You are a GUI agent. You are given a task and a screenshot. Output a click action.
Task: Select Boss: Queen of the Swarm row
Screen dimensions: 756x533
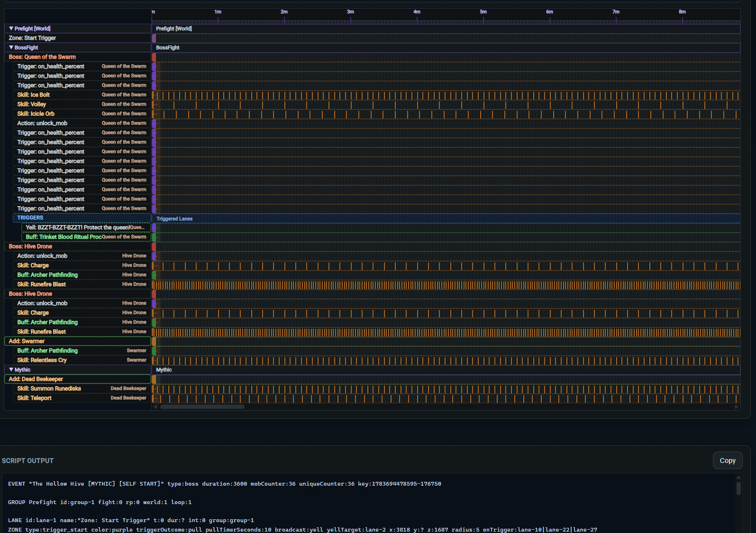click(x=78, y=57)
